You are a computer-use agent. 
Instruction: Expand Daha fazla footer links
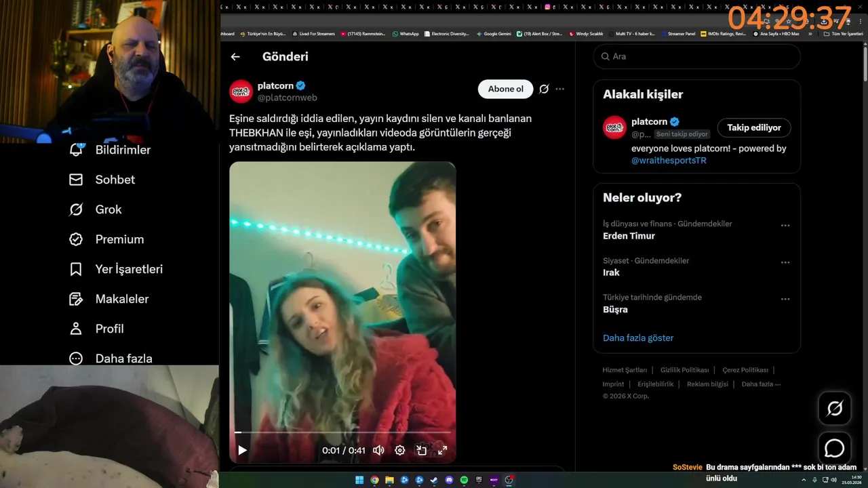tap(761, 384)
